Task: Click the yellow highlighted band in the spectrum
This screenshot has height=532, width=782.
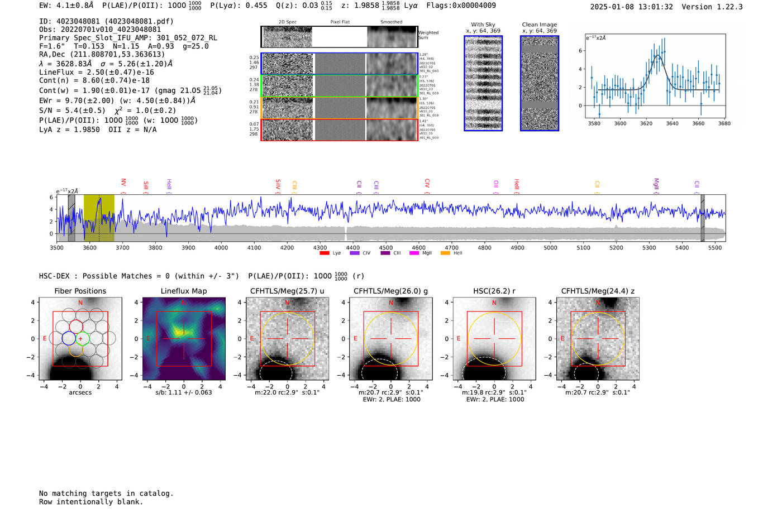Action: [99, 218]
